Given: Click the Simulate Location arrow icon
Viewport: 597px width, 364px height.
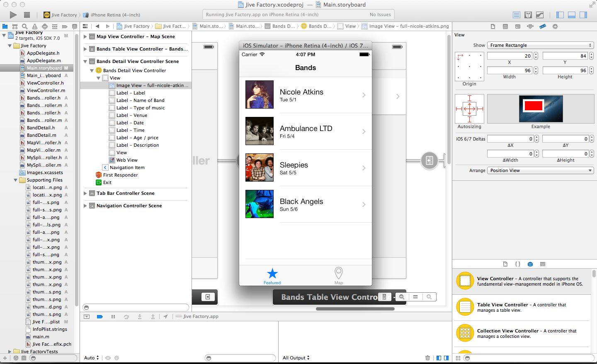Looking at the screenshot, I should [x=165, y=316].
